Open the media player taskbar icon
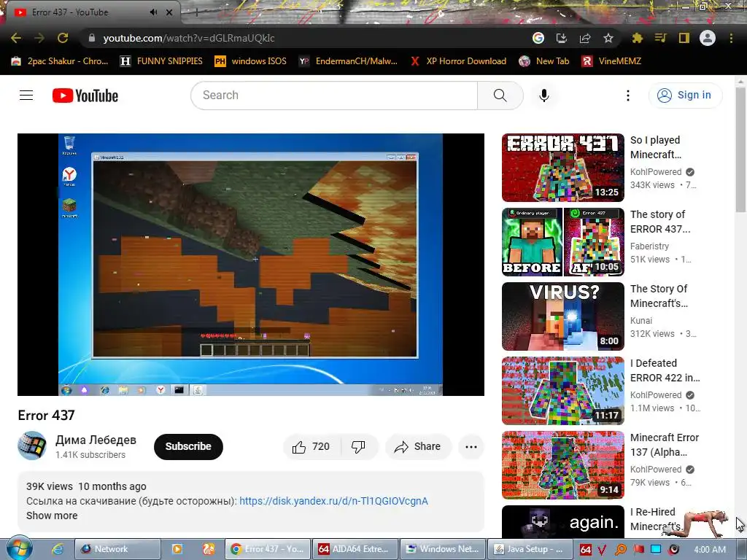The height and width of the screenshot is (560, 747). tap(177, 549)
